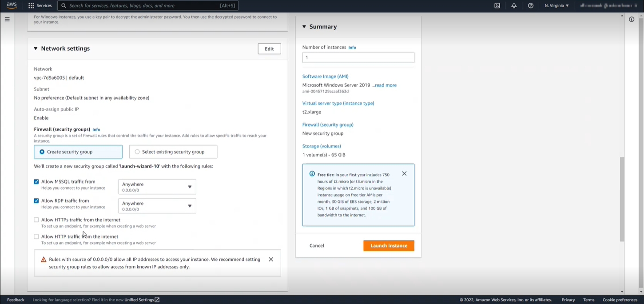Collapse the Summary panel
The width and height of the screenshot is (644, 304).
pyautogui.click(x=304, y=27)
